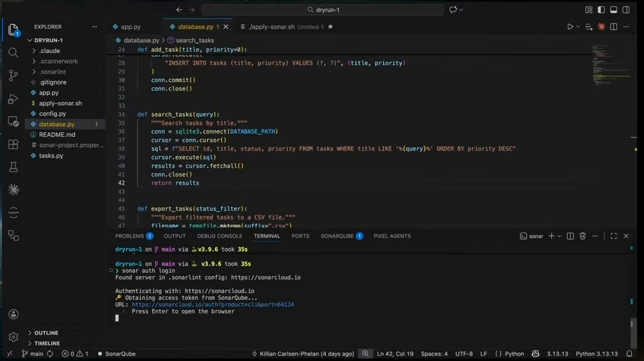644x361 pixels.
Task: Click the Claude starburst icon in editor toolbar
Action: (601, 27)
